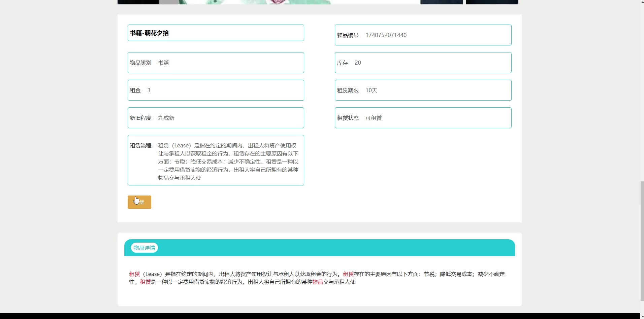
Task: Select the item title 书籍-朝花夕拾
Action: tap(149, 33)
